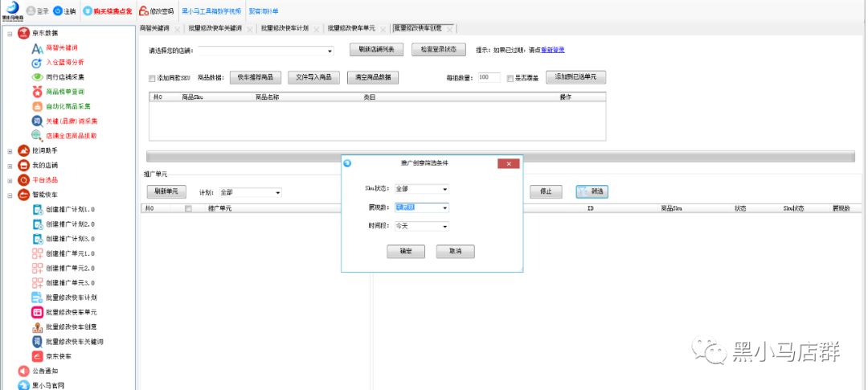Click the grid icon beside 创建推广单元3.0
This screenshot has width=868, height=390.
coord(37,283)
